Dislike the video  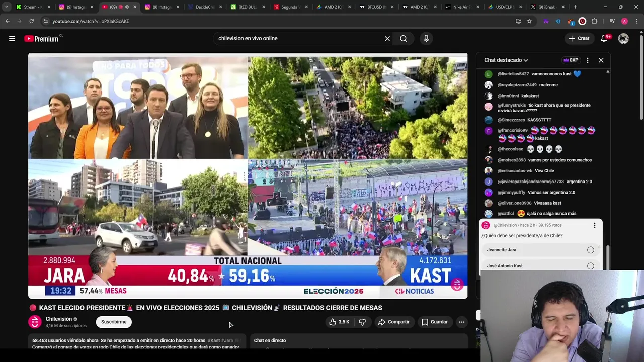[x=362, y=322]
